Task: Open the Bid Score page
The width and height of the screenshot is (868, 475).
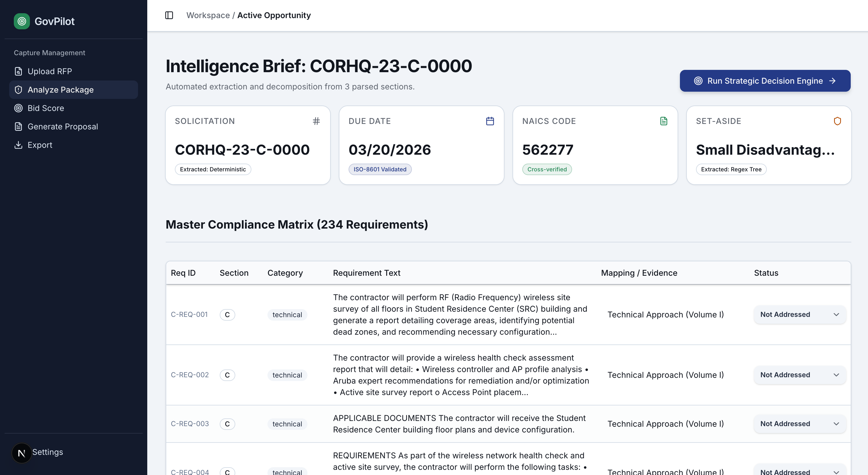Action: 45,108
